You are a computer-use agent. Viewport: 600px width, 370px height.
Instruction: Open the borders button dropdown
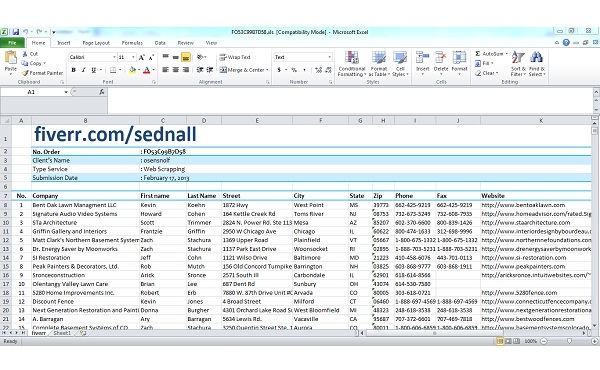click(120, 70)
